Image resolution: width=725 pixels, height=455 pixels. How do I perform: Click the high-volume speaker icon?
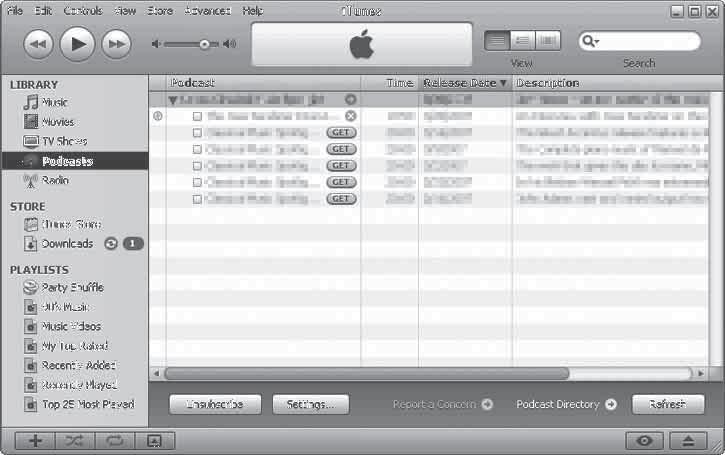pyautogui.click(x=230, y=44)
